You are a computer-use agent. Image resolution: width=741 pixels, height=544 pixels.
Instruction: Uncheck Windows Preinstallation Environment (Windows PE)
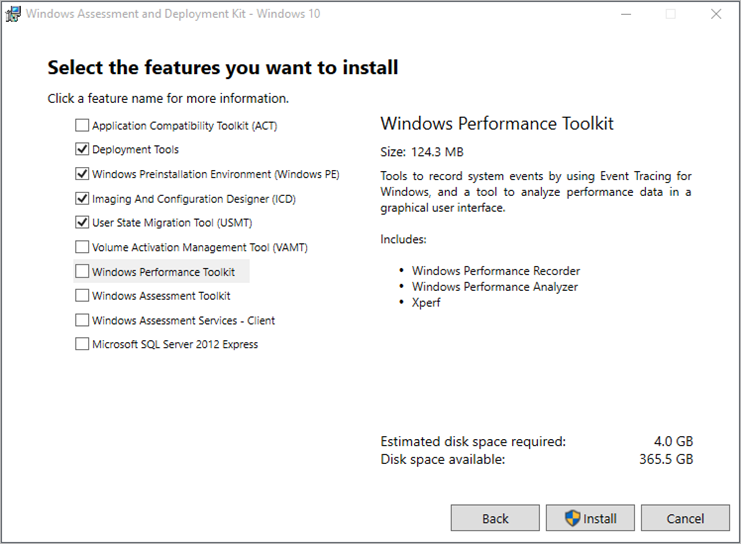(x=81, y=174)
